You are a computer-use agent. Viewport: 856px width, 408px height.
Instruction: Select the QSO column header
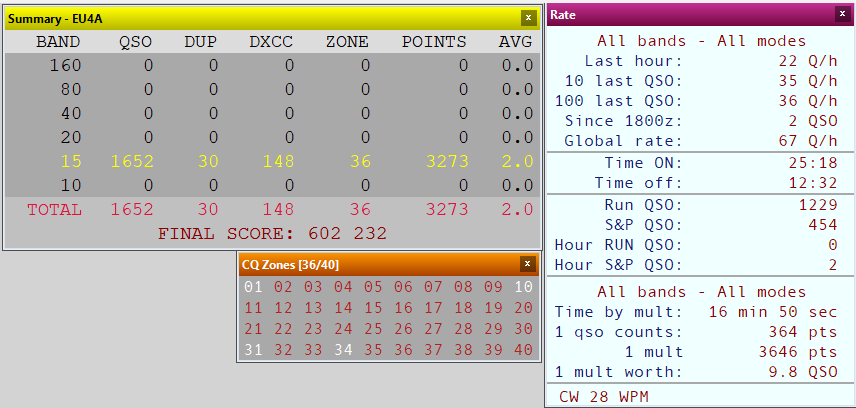tap(137, 42)
